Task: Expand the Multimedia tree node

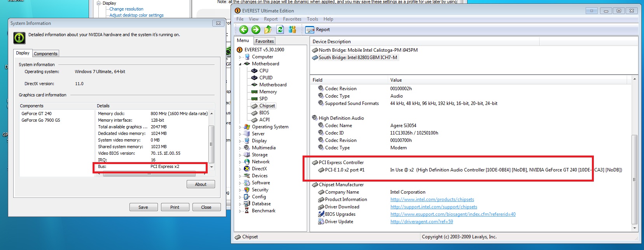Action: 240,148
